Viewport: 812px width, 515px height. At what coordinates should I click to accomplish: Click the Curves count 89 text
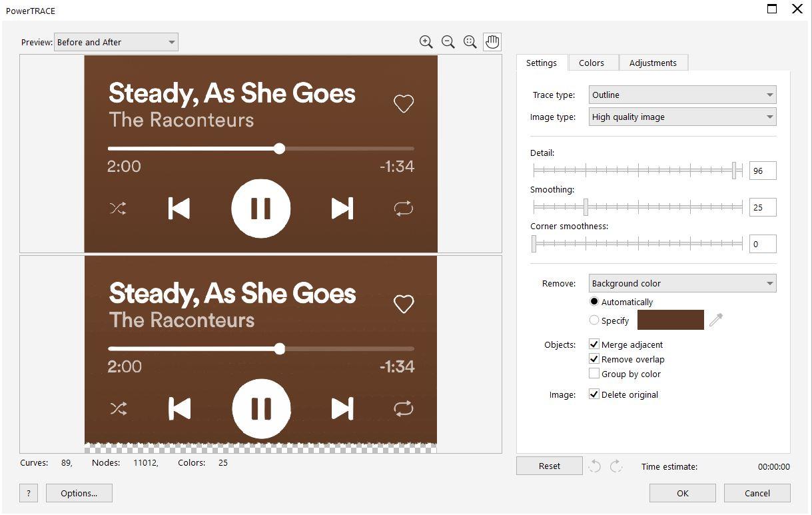[67, 462]
